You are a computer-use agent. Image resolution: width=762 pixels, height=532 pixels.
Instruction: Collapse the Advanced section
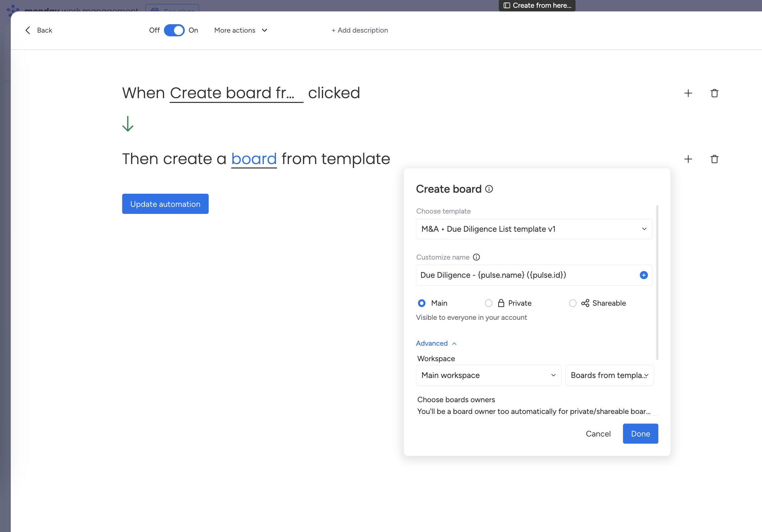point(436,343)
